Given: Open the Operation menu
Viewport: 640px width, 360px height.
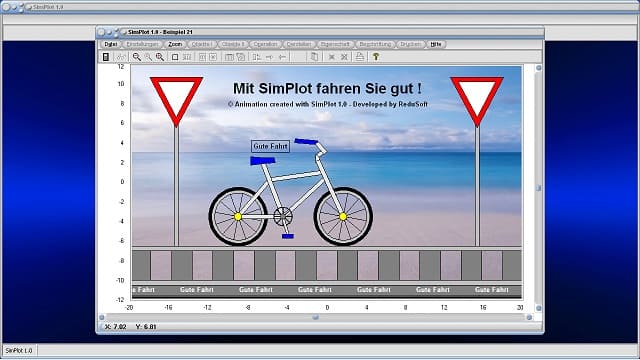Looking at the screenshot, I should tap(265, 44).
